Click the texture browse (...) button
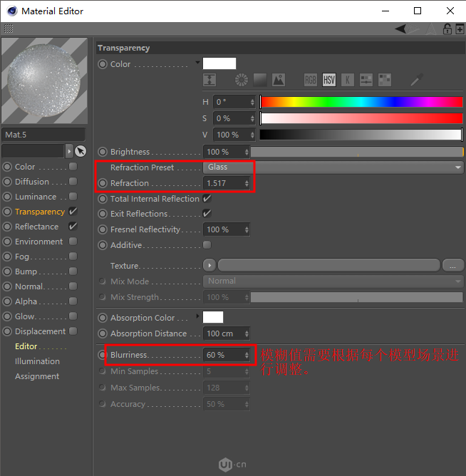 click(x=453, y=266)
